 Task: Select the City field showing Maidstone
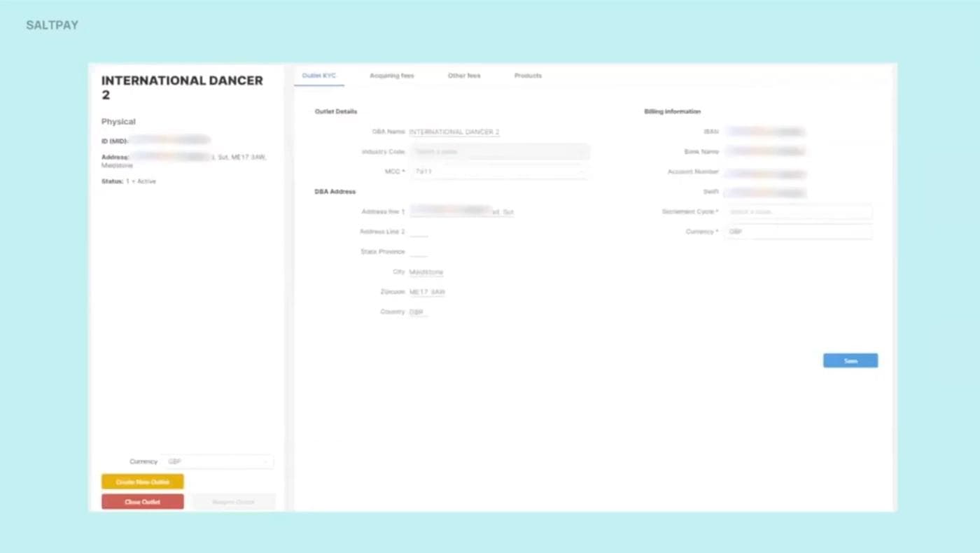pos(426,272)
